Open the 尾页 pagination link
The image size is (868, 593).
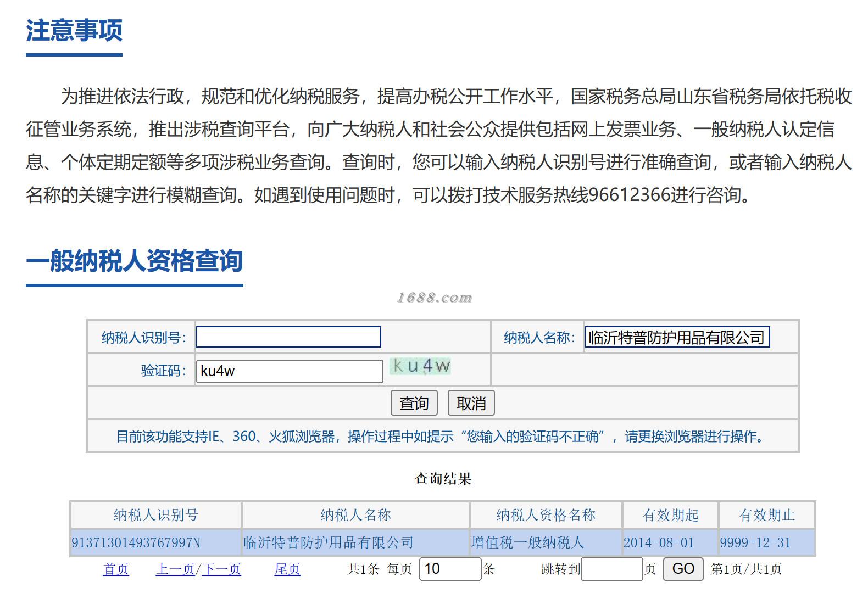point(287,569)
